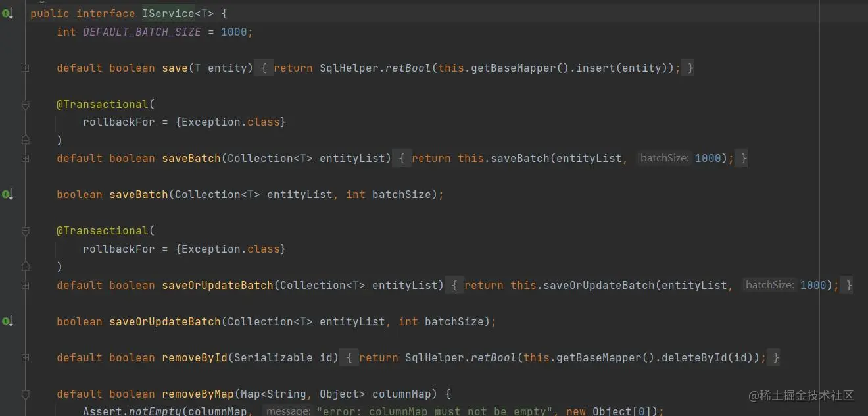Viewport: 868px width, 416px height.
Task: Expand the default saveOrUpdateBatch(entityList) method fold
Action: point(25,285)
